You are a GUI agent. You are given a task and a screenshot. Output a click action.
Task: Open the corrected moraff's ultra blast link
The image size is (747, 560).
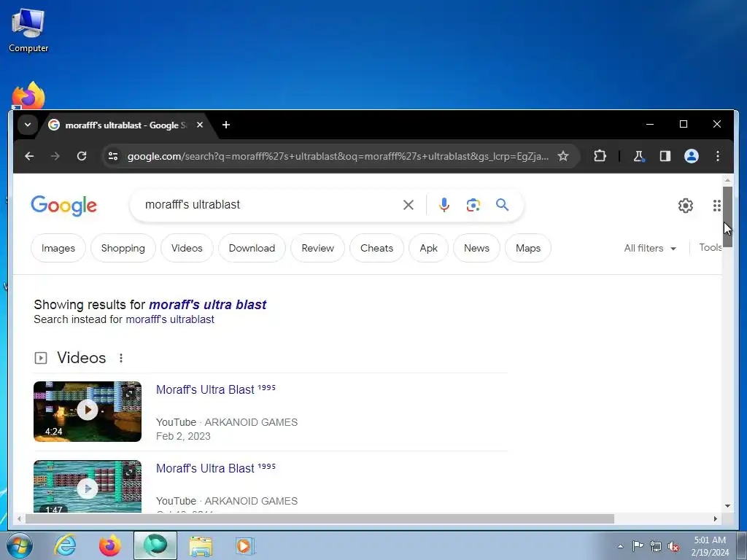click(207, 305)
